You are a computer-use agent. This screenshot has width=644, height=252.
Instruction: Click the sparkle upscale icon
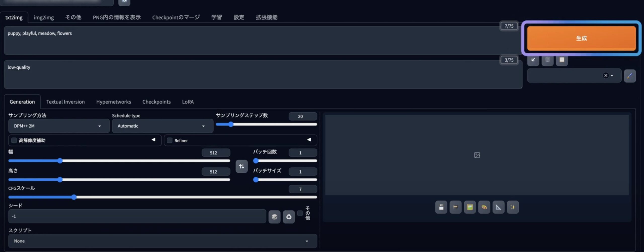click(513, 207)
